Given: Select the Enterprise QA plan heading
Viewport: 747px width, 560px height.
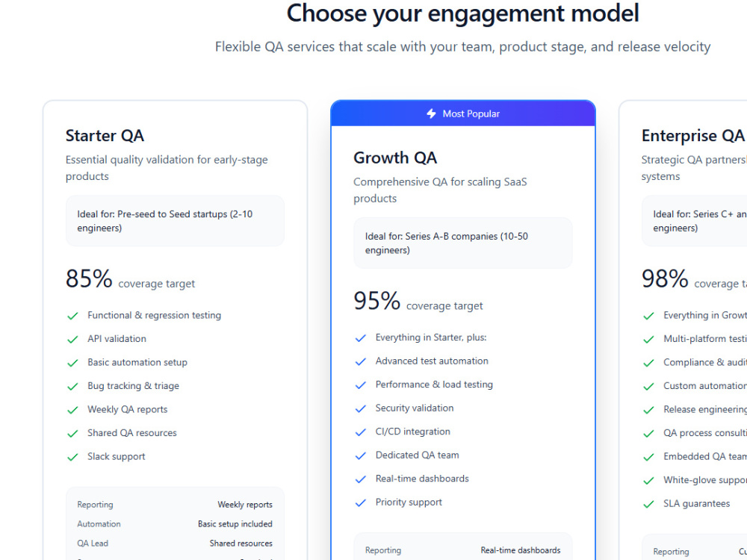Looking at the screenshot, I should [x=692, y=136].
